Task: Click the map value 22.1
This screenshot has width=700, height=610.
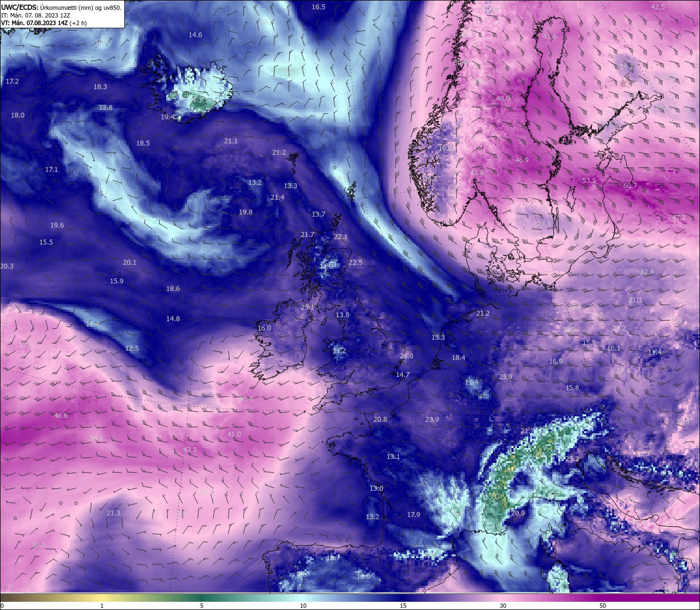Action: click(x=341, y=237)
